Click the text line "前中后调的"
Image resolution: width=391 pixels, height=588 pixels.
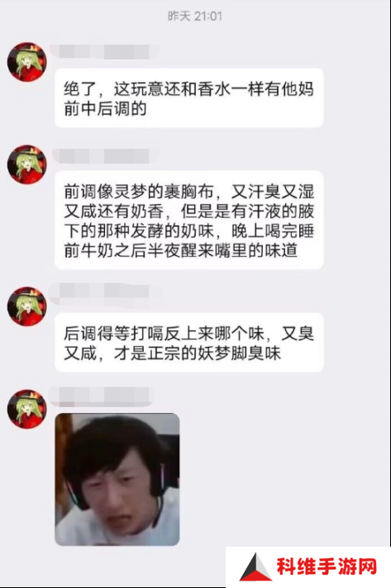point(105,109)
